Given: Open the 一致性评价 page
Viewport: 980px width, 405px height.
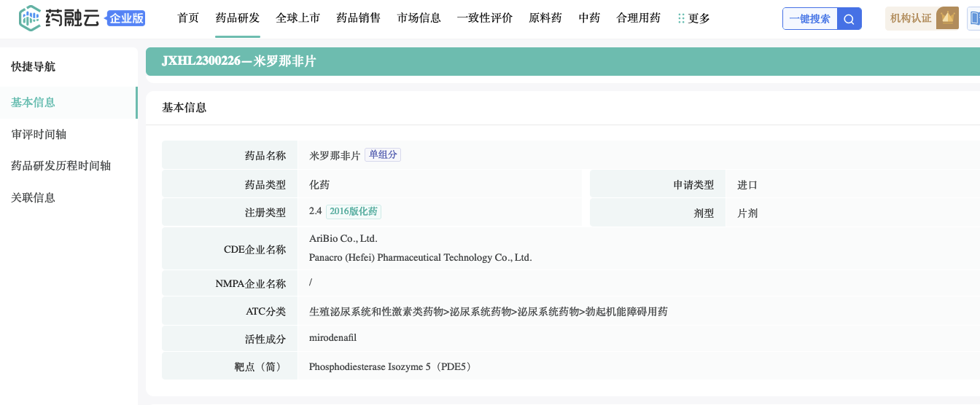Looking at the screenshot, I should [x=485, y=18].
